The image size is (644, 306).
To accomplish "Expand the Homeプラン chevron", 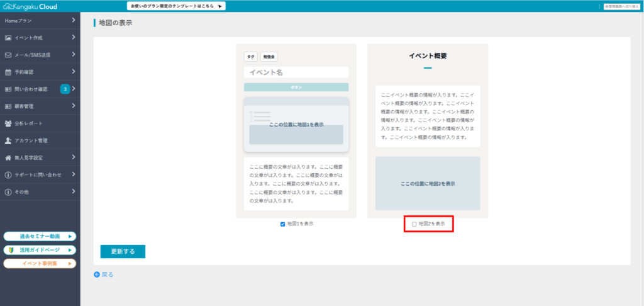I will [x=74, y=21].
